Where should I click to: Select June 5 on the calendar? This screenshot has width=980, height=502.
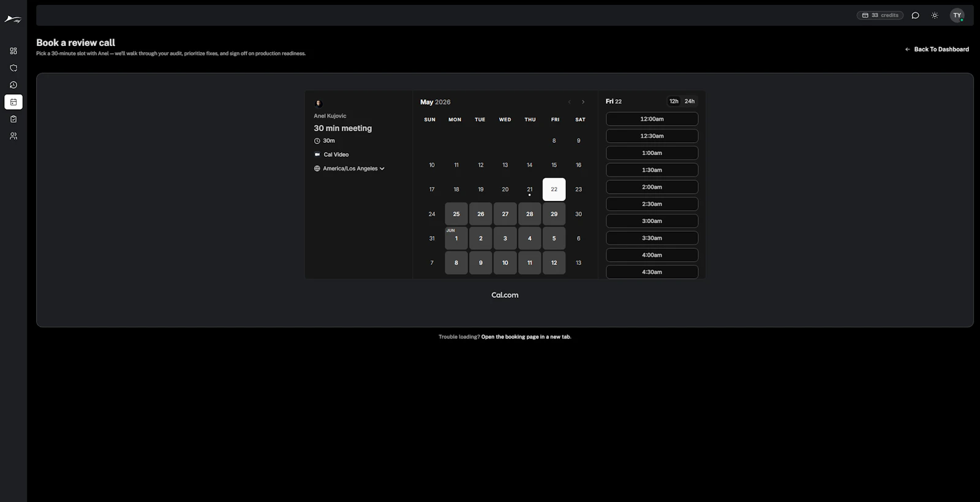tap(554, 238)
